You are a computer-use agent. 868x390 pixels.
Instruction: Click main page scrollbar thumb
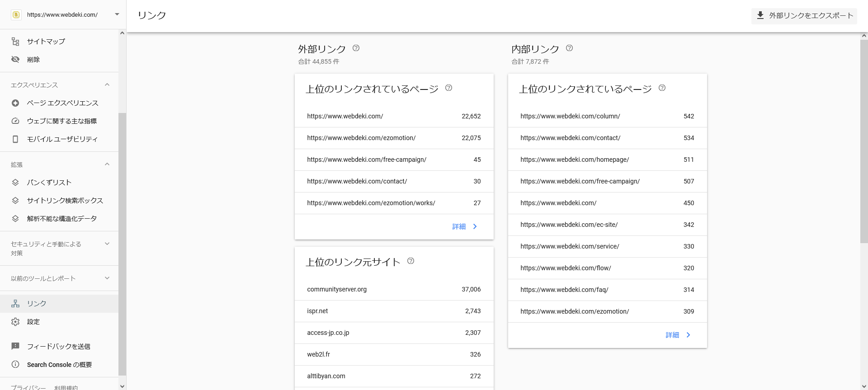[x=864, y=141]
